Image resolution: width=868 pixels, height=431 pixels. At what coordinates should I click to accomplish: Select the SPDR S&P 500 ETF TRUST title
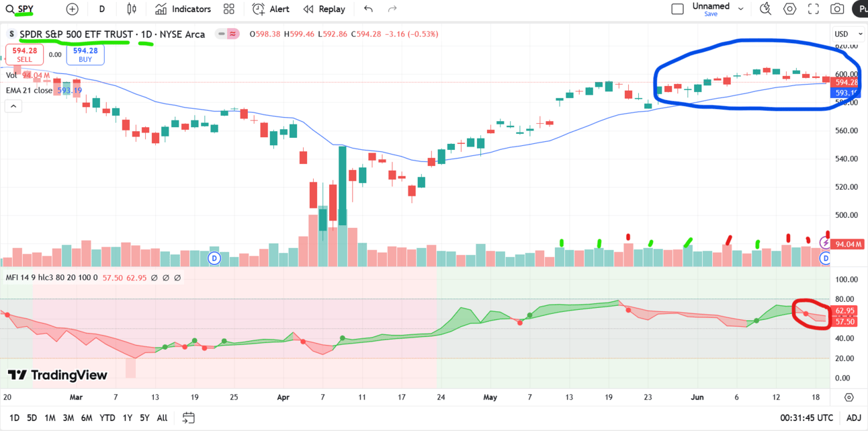point(76,34)
